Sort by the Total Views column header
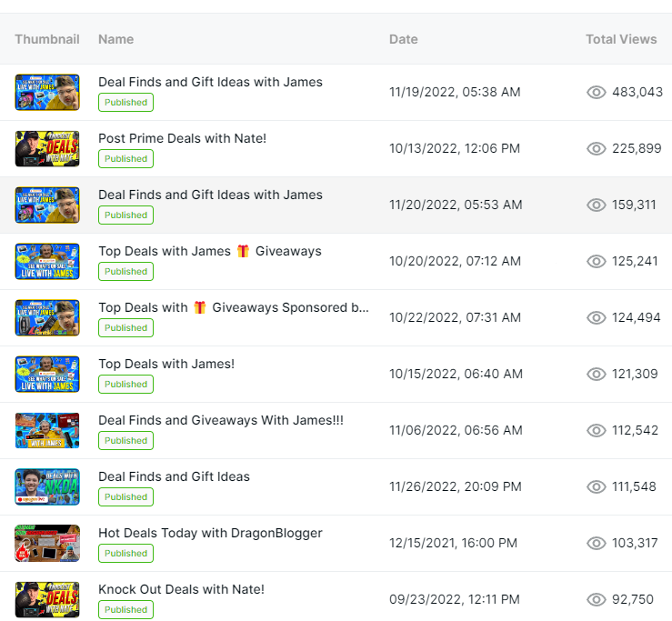Screen dimensions: 672x621 (x=621, y=39)
